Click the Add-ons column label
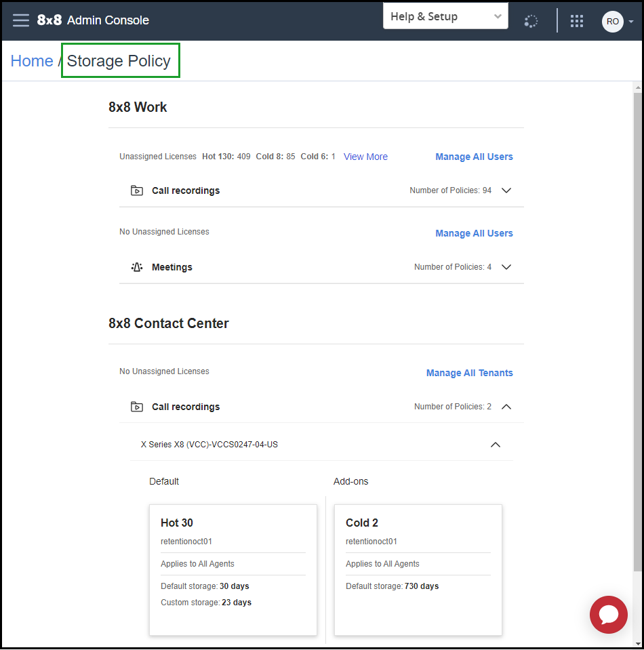The width and height of the screenshot is (644, 650). pyautogui.click(x=351, y=481)
